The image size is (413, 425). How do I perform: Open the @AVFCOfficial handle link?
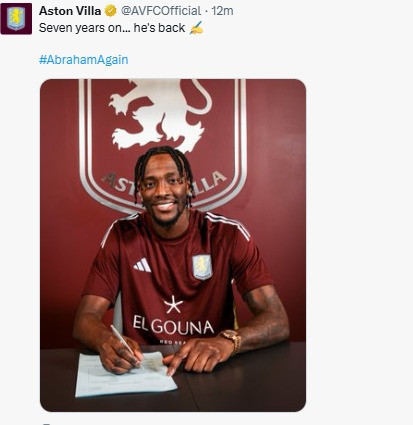161,11
